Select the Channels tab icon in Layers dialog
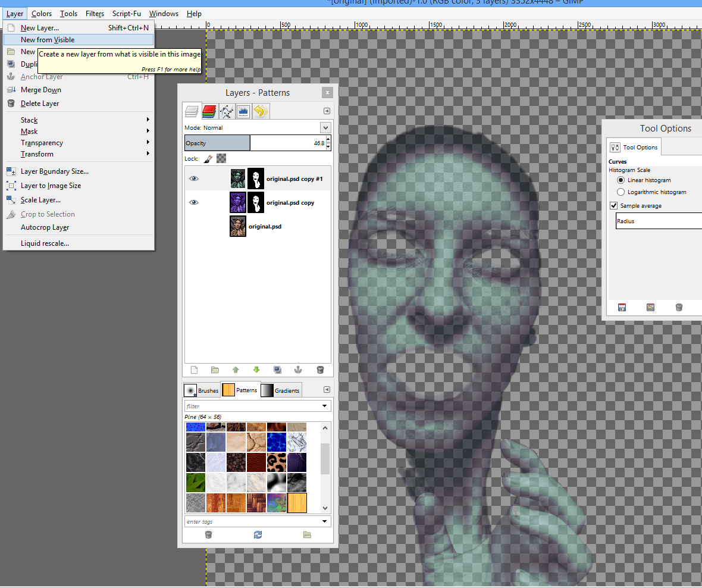This screenshot has height=588, width=702. pos(208,111)
